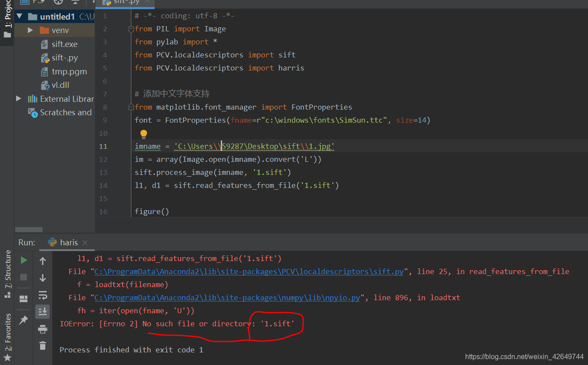588x365 pixels.
Task: Collapse import block fold marker at line 2
Action: (x=131, y=29)
